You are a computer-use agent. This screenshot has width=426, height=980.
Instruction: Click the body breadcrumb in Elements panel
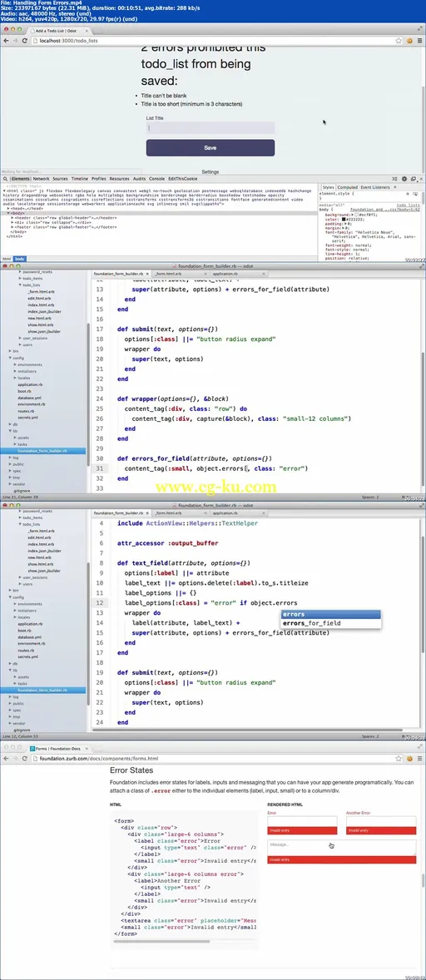20,259
